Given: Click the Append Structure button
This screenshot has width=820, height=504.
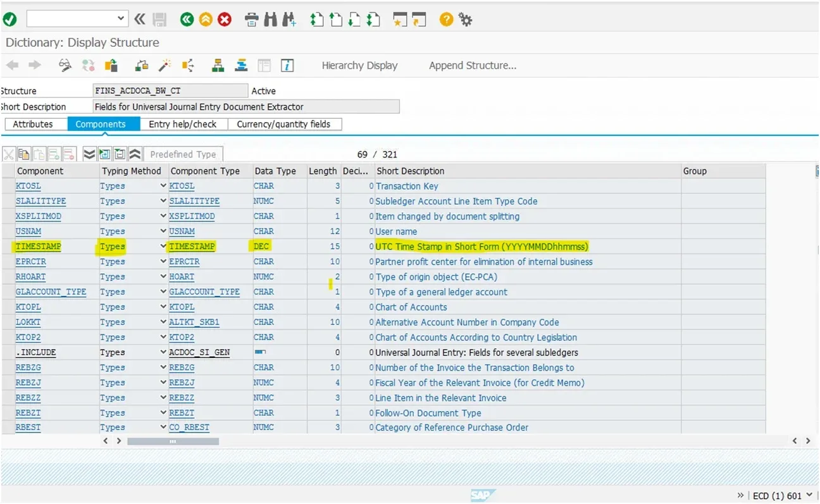Looking at the screenshot, I should (x=473, y=65).
